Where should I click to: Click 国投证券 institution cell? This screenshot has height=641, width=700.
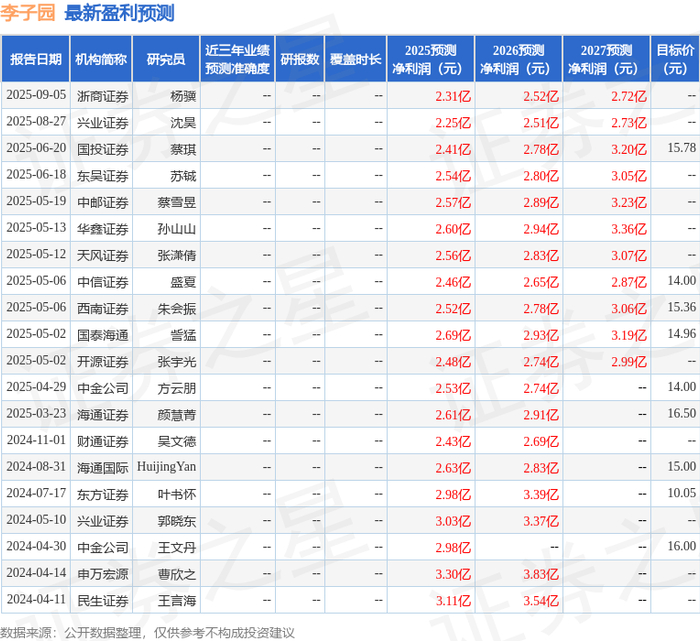click(103, 150)
